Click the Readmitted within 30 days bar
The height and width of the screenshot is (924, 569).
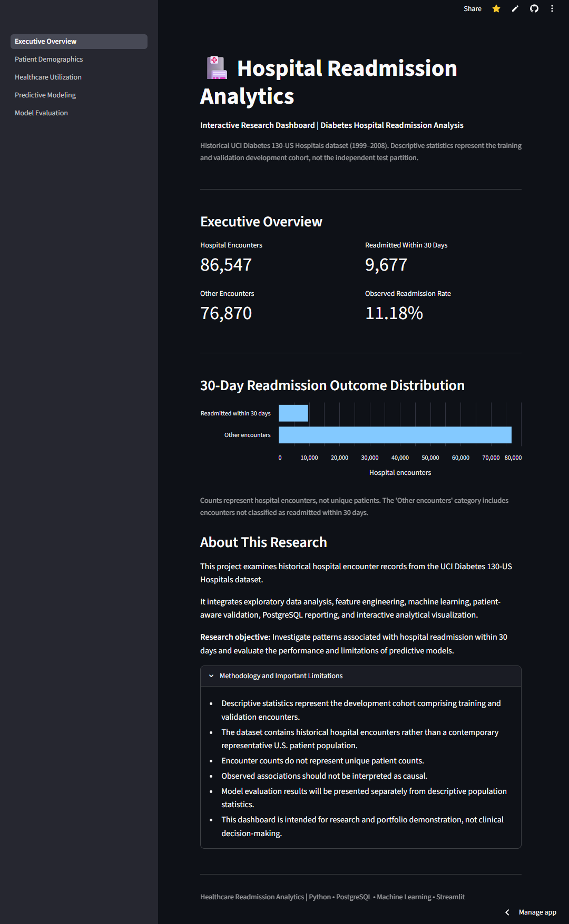pos(293,413)
